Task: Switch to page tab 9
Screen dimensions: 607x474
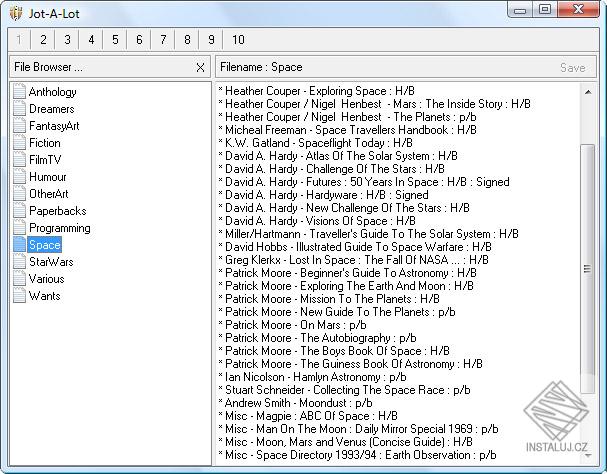Action: point(211,40)
